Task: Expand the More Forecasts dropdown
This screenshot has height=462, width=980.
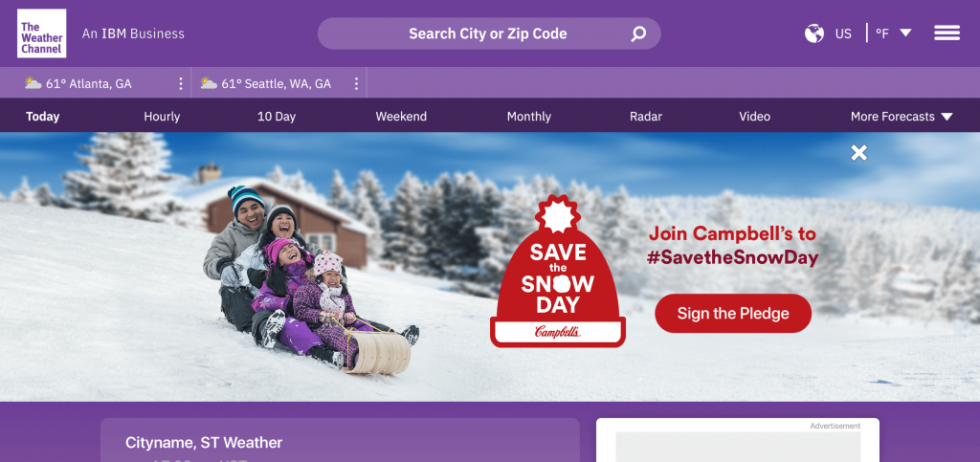Action: point(902,117)
